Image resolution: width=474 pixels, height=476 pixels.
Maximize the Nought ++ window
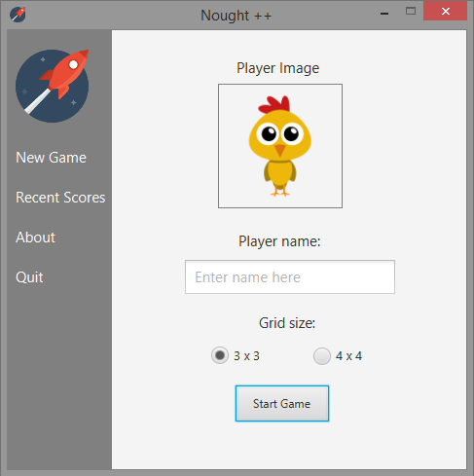pyautogui.click(x=411, y=12)
